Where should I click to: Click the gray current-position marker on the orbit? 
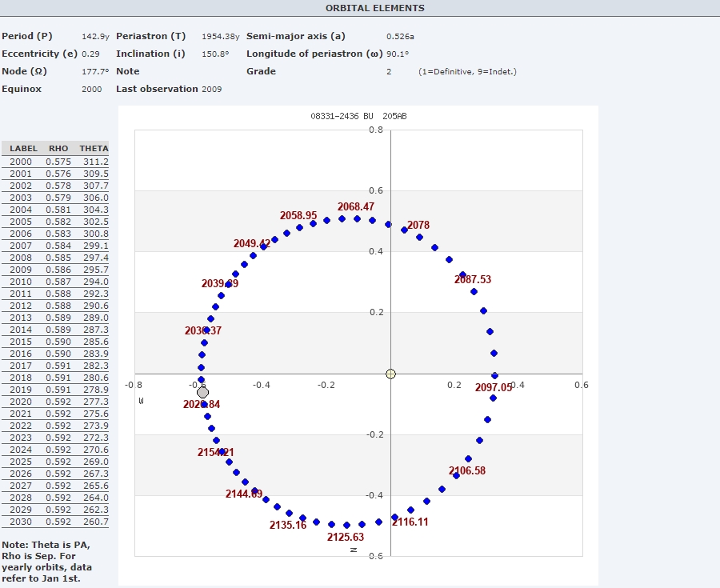[x=202, y=392]
